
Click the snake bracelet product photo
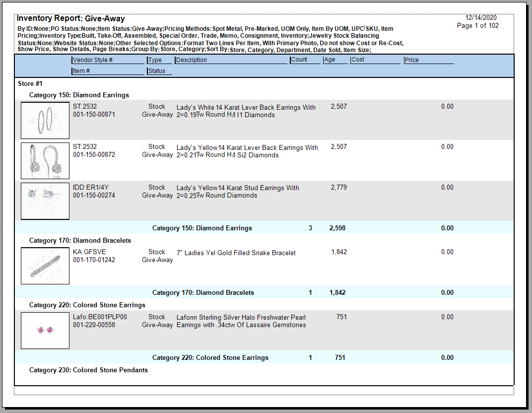(45, 266)
